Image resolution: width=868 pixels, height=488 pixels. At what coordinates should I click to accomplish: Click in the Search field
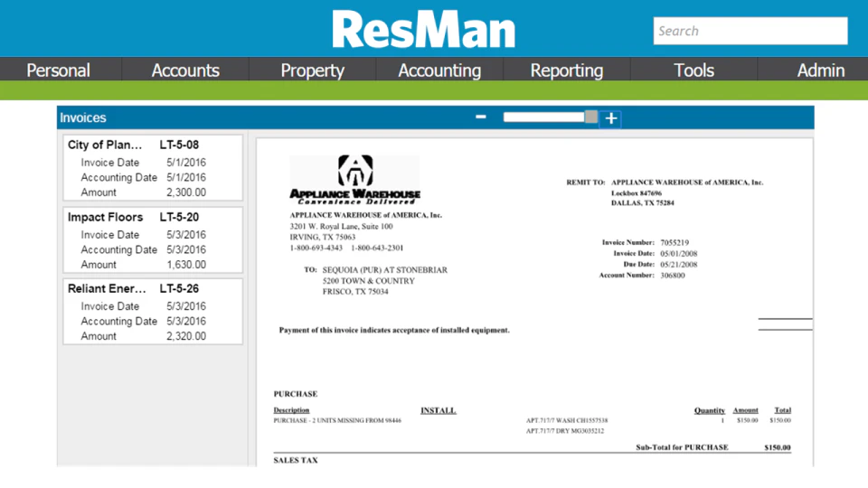[750, 31]
